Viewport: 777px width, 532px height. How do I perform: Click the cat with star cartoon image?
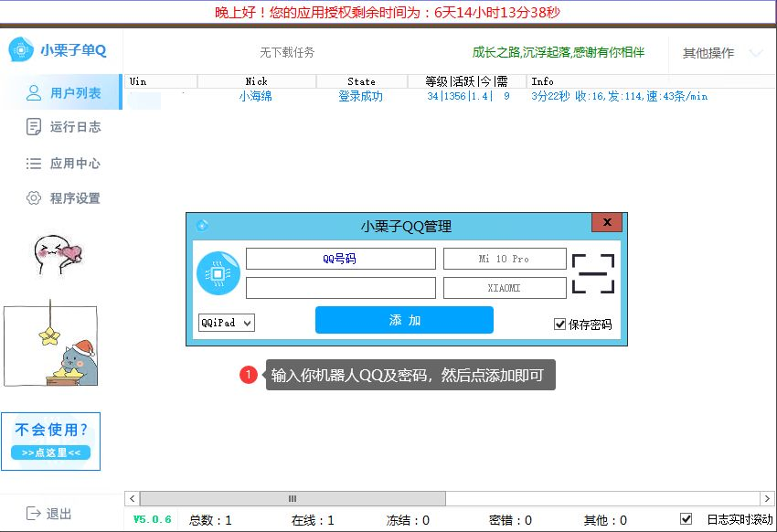tap(50, 344)
